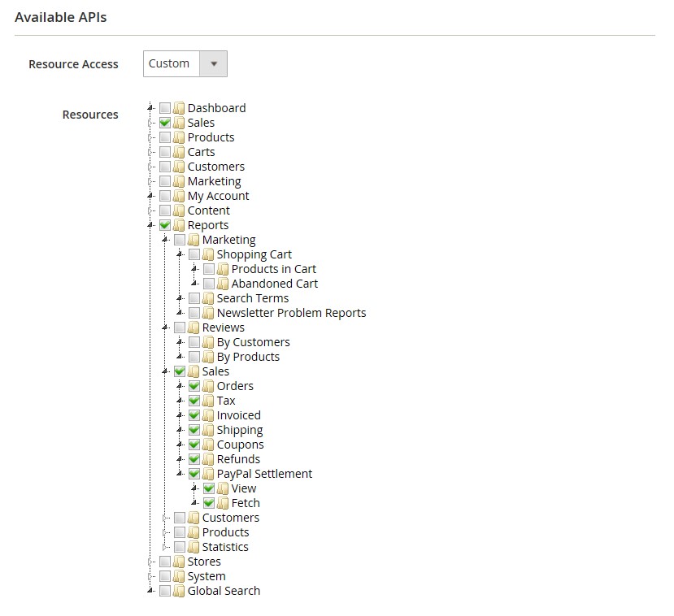Viewport: 674px width, 616px height.
Task: Click the folder icon beside PayPal Settlement
Action: pyautogui.click(x=208, y=474)
